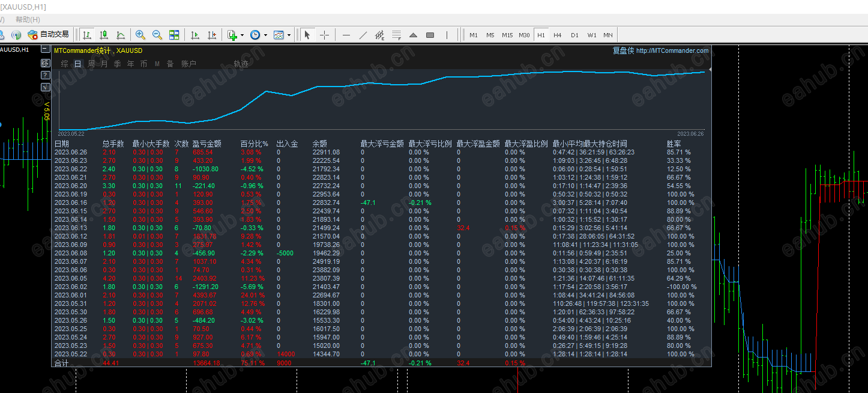The height and width of the screenshot is (393, 868).
Task: Click the 盈亏金额 column header
Action: click(206, 144)
